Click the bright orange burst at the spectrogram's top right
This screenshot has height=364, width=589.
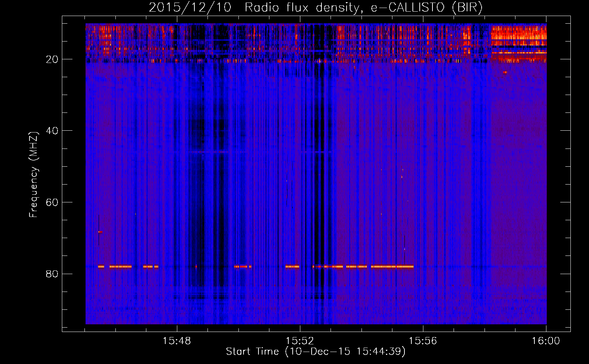[x=518, y=36]
